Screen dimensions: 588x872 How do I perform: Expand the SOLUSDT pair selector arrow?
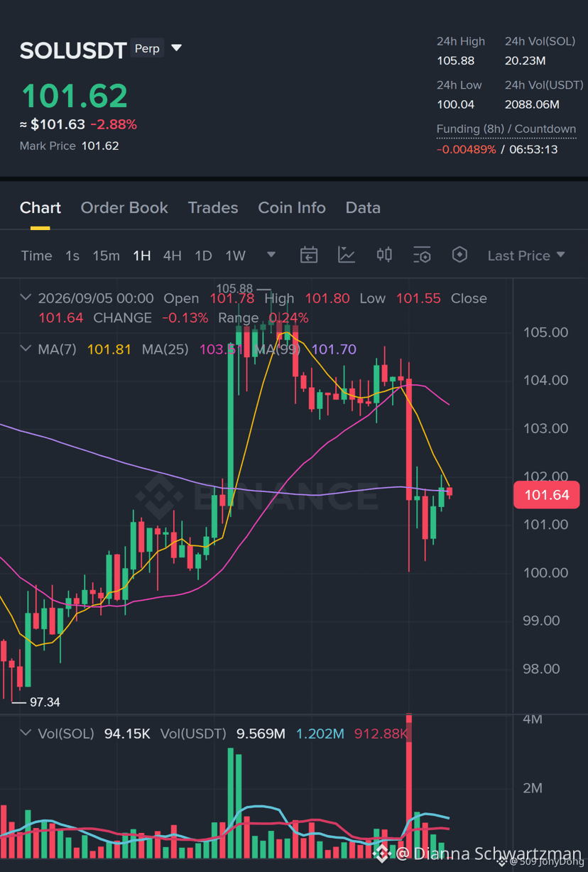pyautogui.click(x=177, y=48)
